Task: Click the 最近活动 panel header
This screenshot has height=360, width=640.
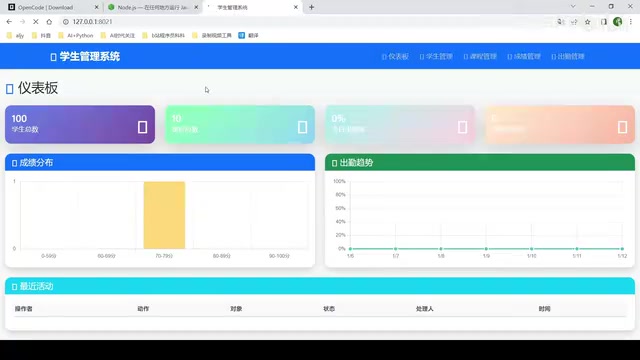Action: [x=320, y=286]
